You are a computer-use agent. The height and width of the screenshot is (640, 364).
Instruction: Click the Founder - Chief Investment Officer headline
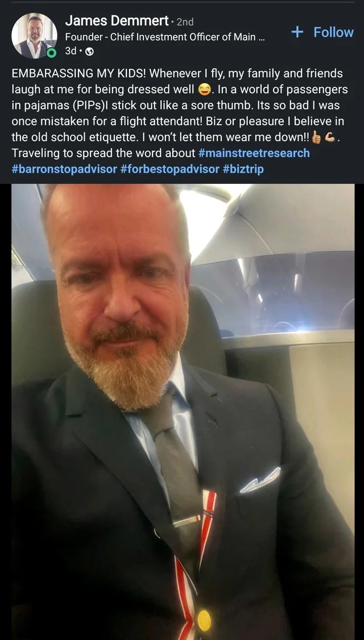[x=165, y=37]
